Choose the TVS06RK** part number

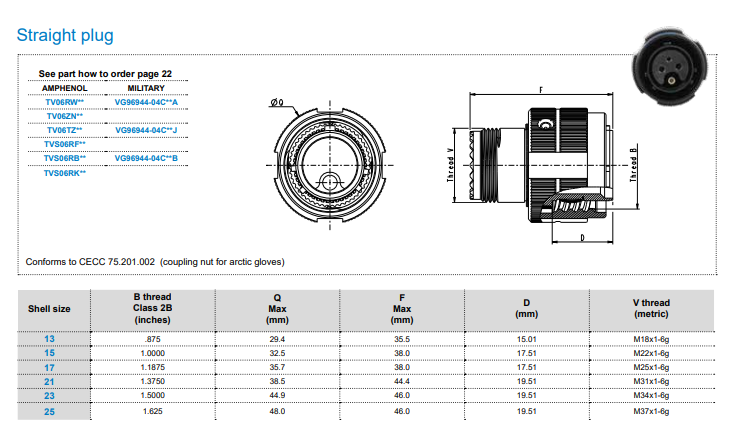[x=65, y=172]
